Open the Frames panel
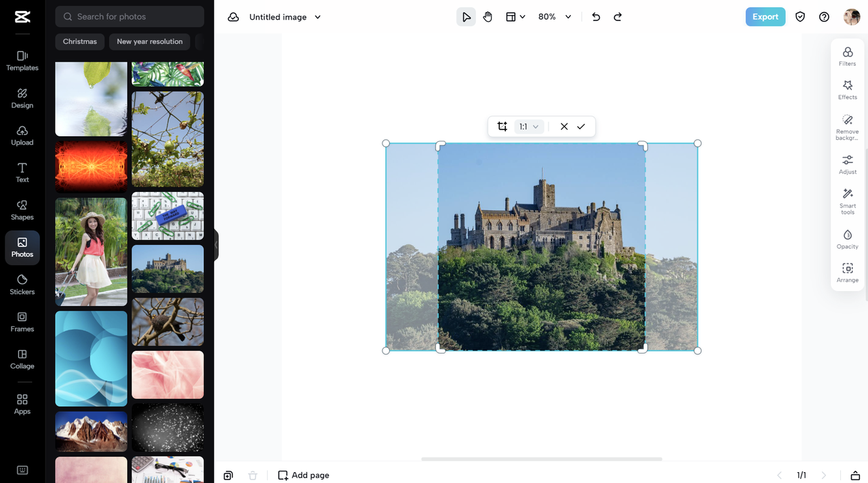 point(22,322)
